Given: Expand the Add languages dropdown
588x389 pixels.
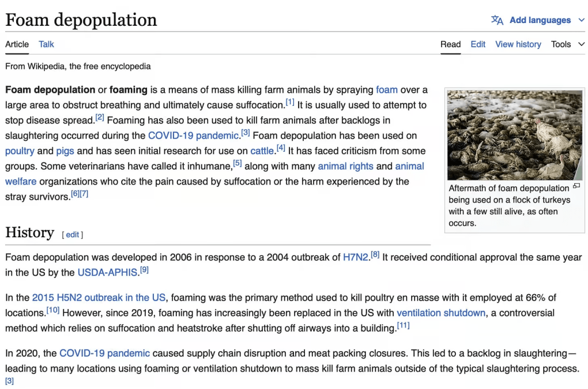Looking at the screenshot, I should 581,20.
